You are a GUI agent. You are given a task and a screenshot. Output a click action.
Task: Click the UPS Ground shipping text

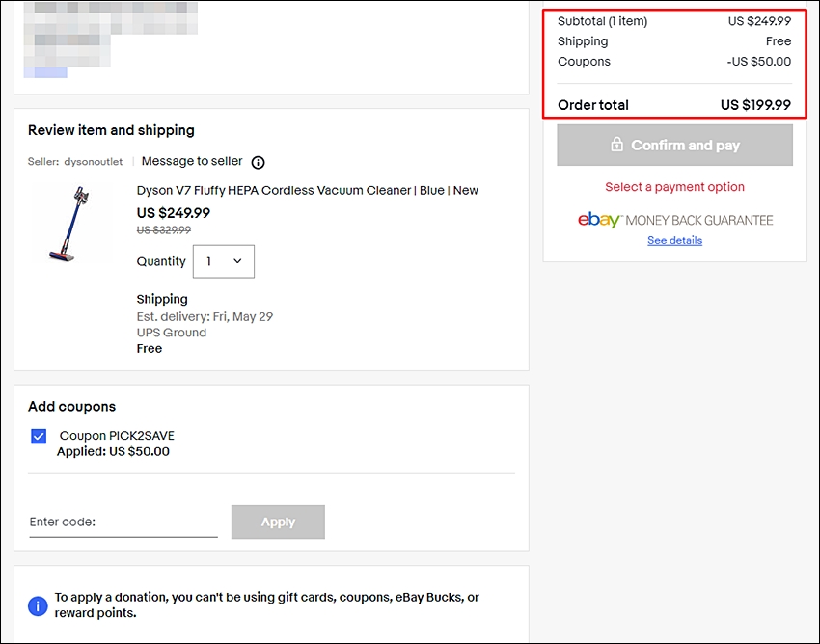[172, 333]
